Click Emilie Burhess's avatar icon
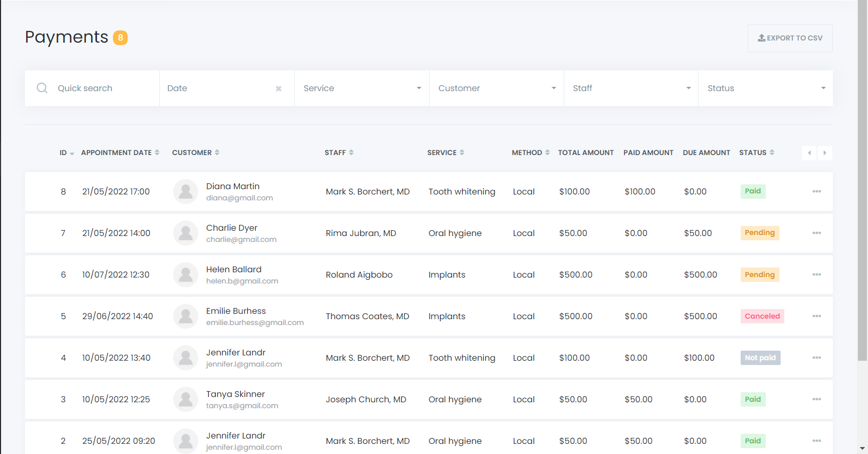The image size is (868, 454). (x=185, y=317)
